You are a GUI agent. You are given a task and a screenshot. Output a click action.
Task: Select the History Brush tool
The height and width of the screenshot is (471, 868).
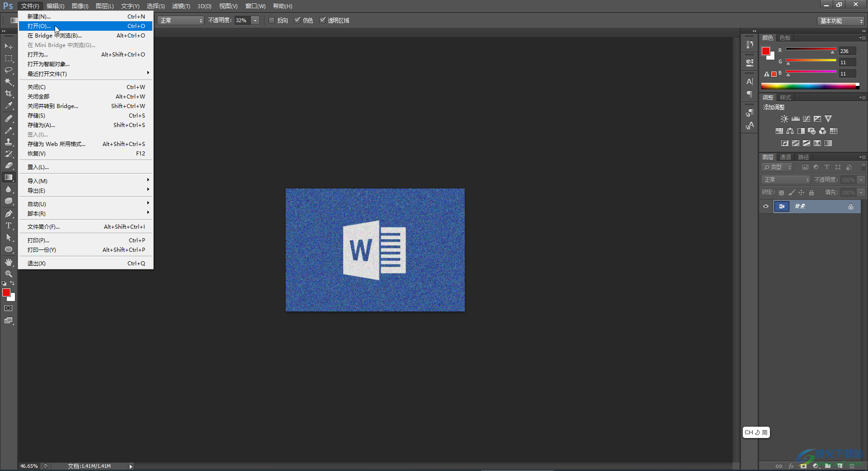[9, 154]
